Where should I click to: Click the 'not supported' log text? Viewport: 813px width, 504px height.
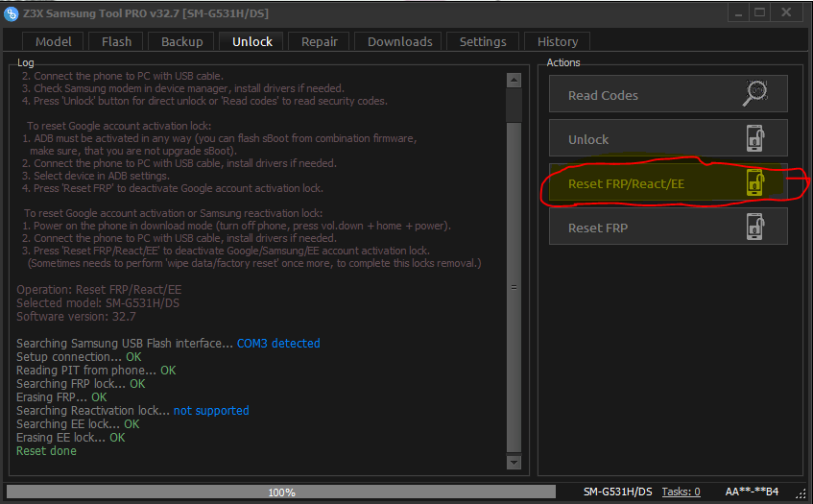tap(211, 411)
